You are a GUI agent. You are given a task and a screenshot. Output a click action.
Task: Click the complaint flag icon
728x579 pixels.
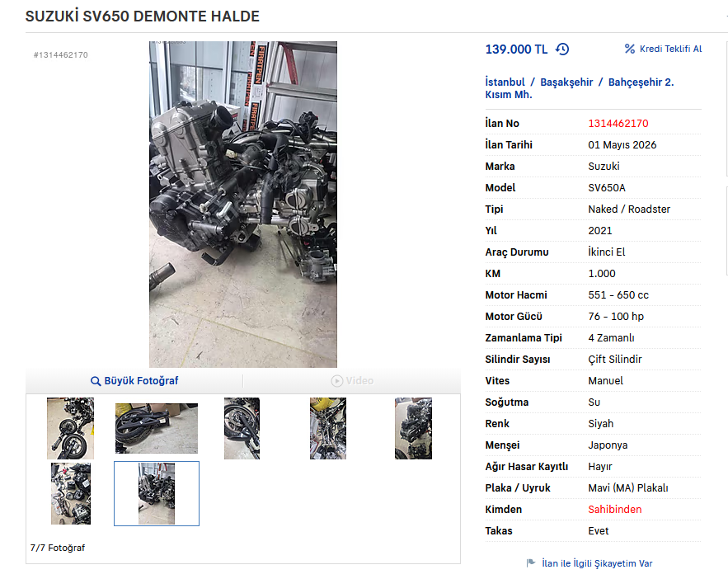(531, 563)
